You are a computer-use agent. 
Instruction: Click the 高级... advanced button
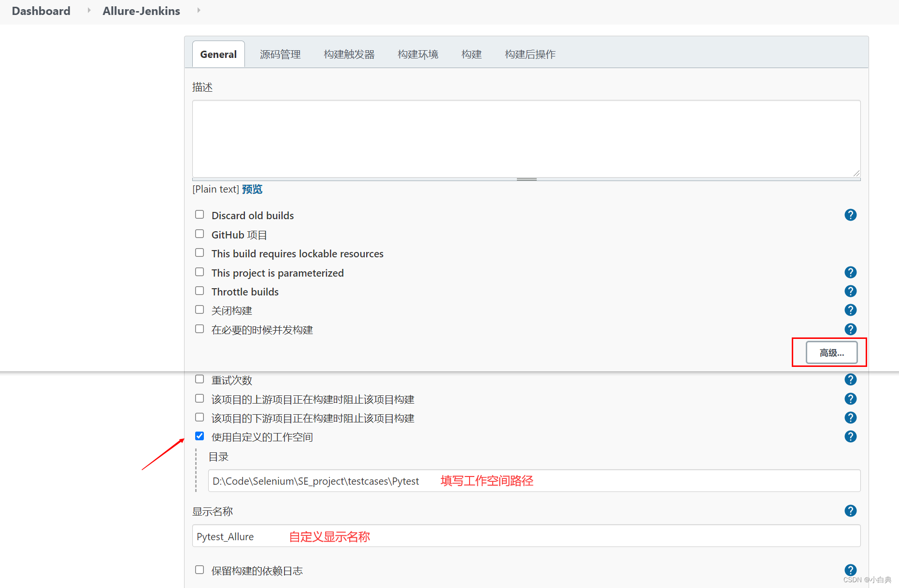tap(831, 352)
